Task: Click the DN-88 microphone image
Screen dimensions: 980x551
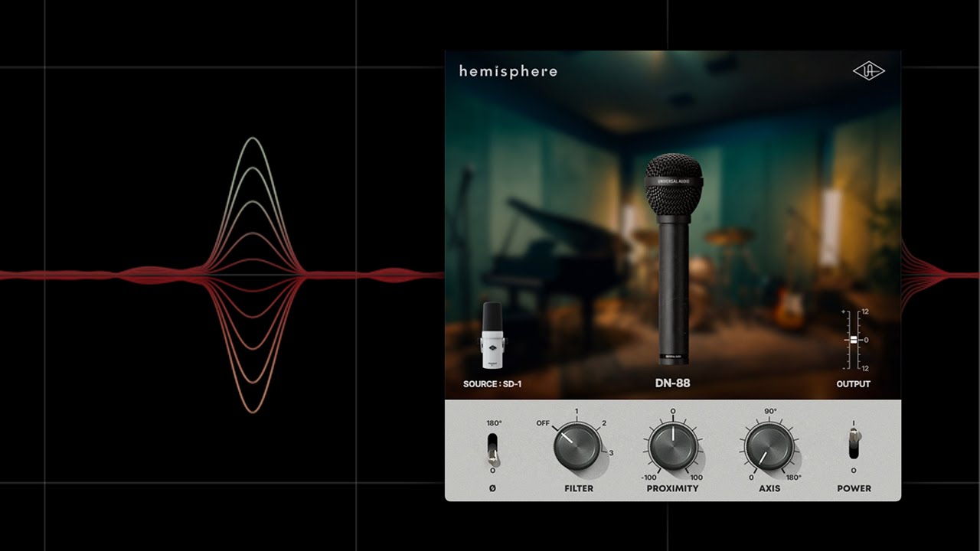Action: pyautogui.click(x=673, y=259)
